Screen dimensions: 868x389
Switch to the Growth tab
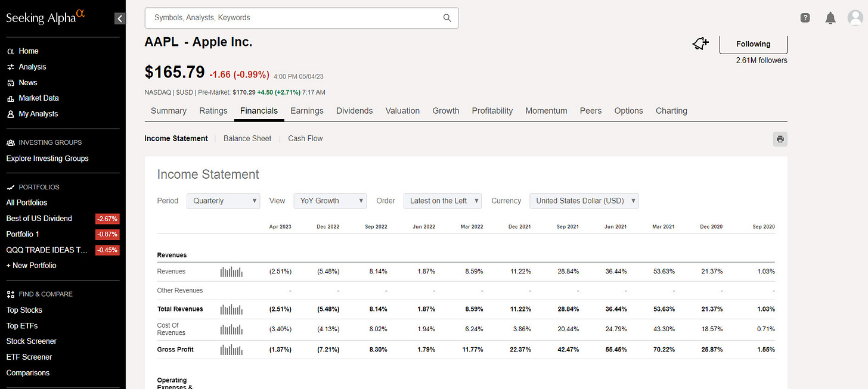pyautogui.click(x=446, y=111)
